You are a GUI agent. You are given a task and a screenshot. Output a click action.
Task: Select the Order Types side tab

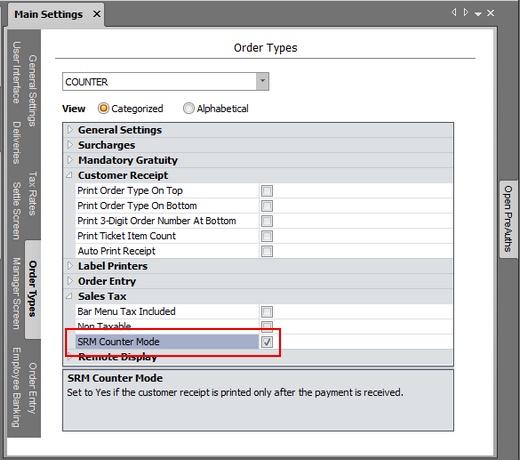32,289
